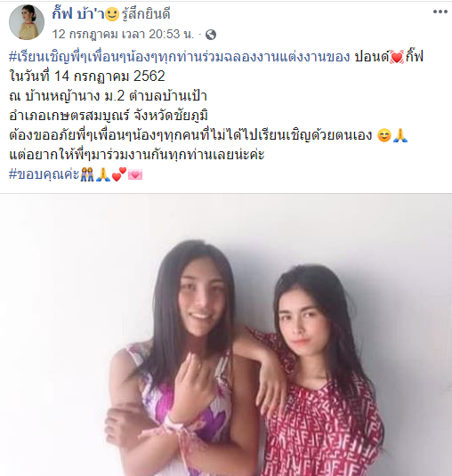Click the two people emoji after #ขอบคุณค่ะ
This screenshot has width=452, height=476.
[87, 174]
